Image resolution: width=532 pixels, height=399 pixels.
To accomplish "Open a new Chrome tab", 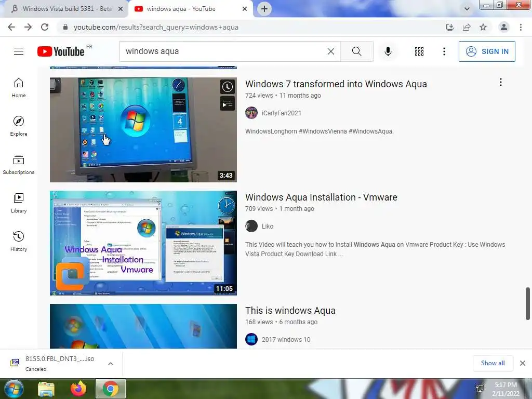I will (264, 9).
